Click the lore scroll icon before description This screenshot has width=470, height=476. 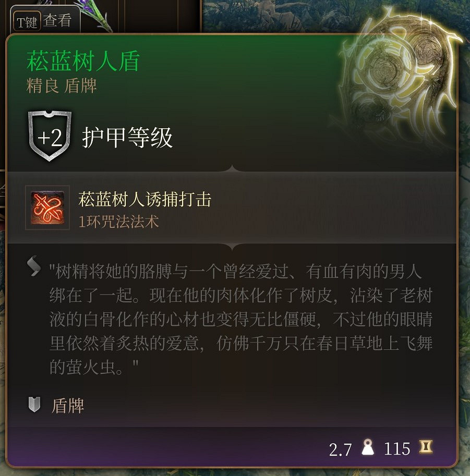tap(34, 266)
